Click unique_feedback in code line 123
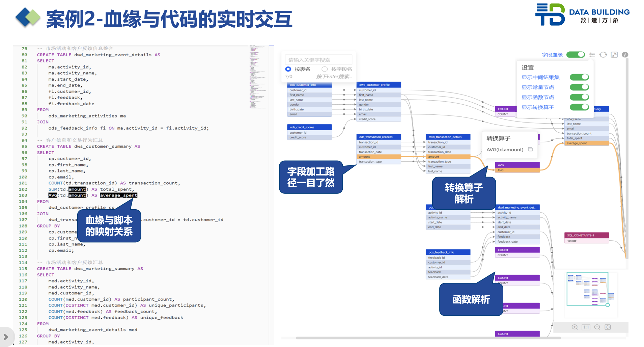Screen dimensions: 644x347 [x=162, y=318]
